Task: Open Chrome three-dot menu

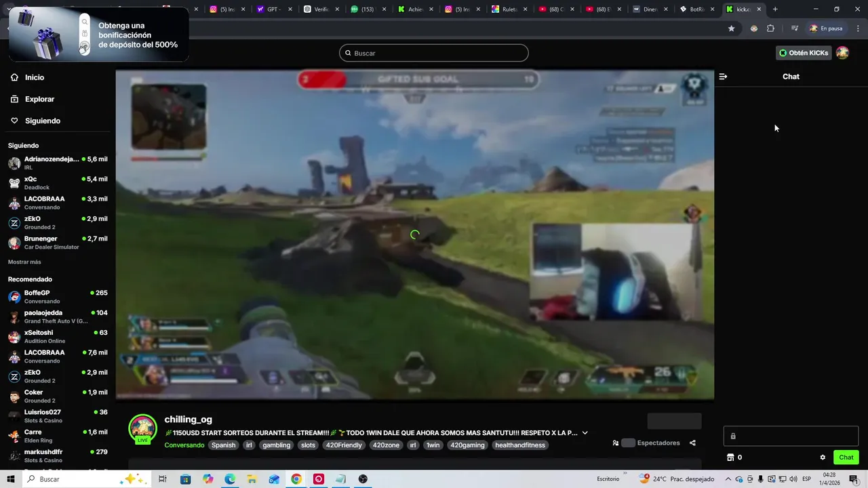Action: [x=857, y=28]
